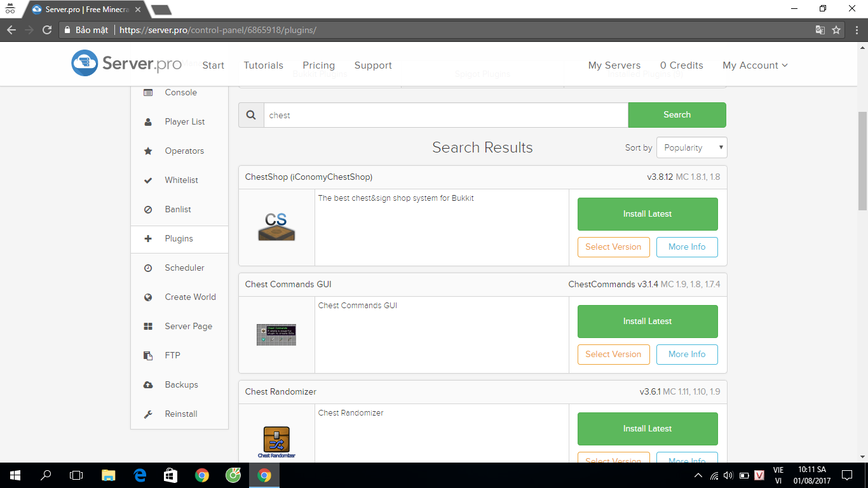868x488 pixels.
Task: Click the Chest Randomizer plugin thumbnail
Action: [276, 442]
